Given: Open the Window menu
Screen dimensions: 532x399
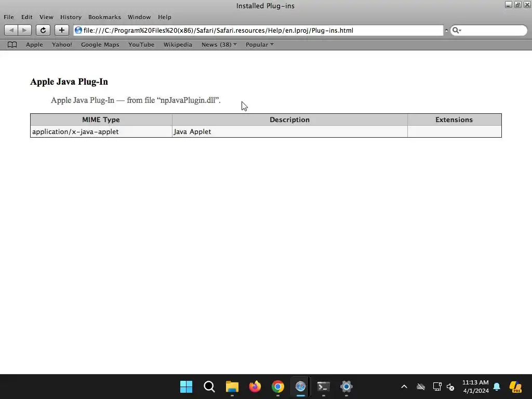Looking at the screenshot, I should pos(139,17).
